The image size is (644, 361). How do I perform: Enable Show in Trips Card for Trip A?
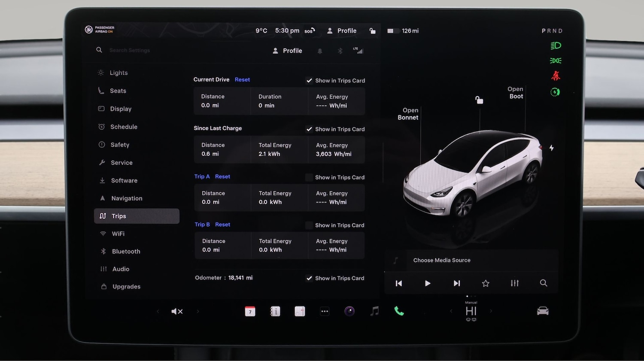[309, 177]
